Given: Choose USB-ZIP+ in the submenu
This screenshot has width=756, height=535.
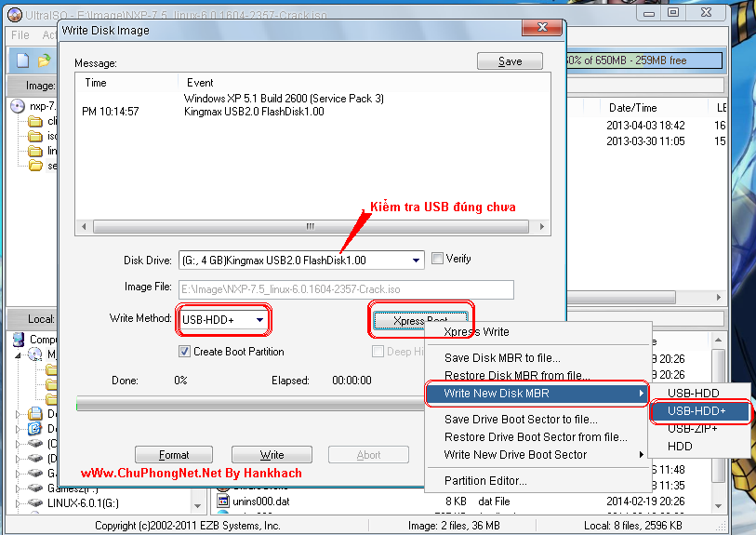Looking at the screenshot, I should pyautogui.click(x=699, y=428).
